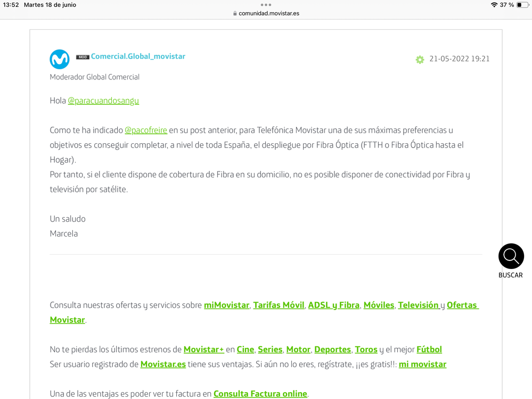Open @paracuandosangu user mention

(x=103, y=101)
